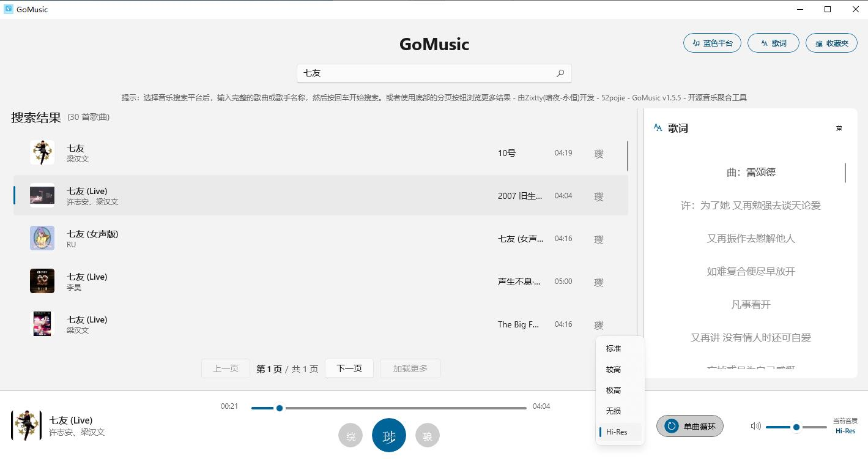Toggle the 歌词 lyrics panel button

[773, 43]
